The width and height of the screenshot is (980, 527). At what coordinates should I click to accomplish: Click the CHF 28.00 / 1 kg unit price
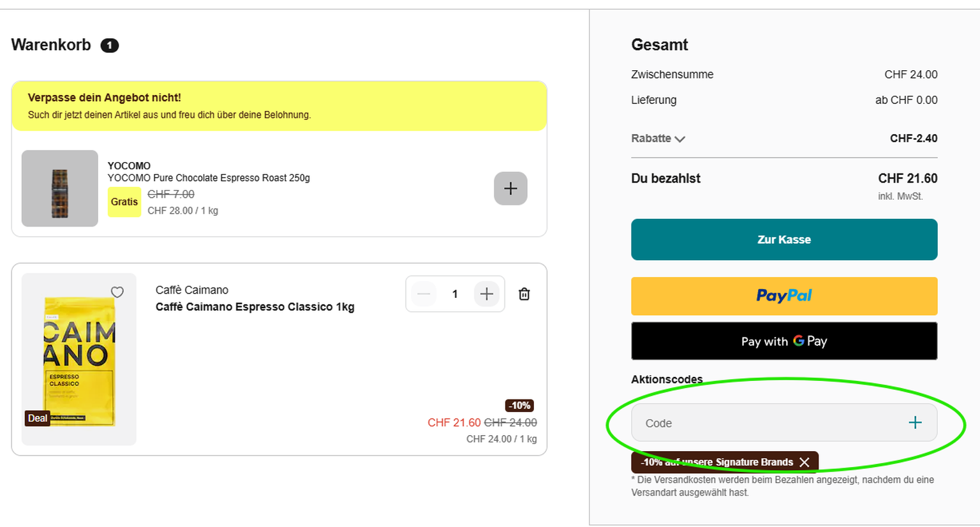tap(182, 211)
